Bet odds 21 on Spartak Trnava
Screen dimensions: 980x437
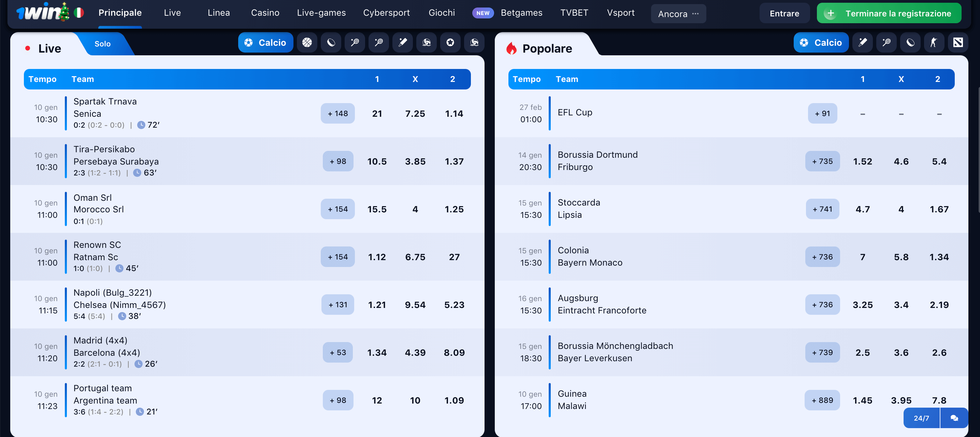[x=377, y=113]
